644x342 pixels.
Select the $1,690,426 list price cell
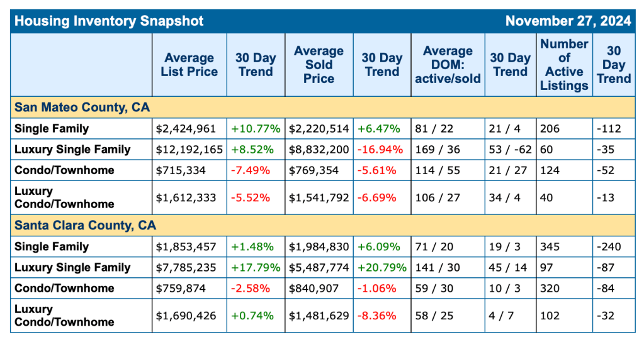click(x=186, y=315)
